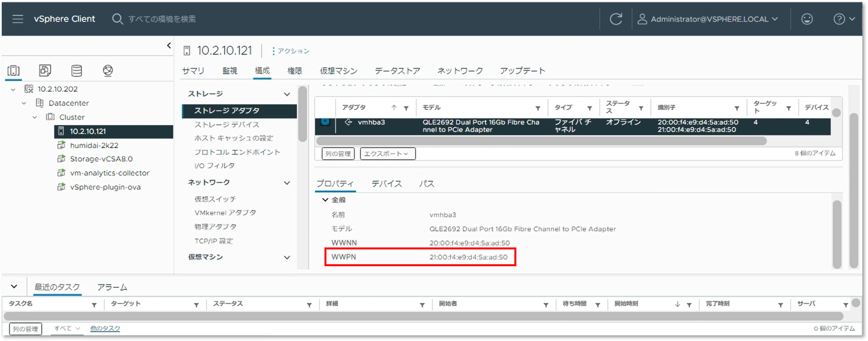Switch to the パス detail tab
The height and width of the screenshot is (341, 868).
[x=427, y=184]
